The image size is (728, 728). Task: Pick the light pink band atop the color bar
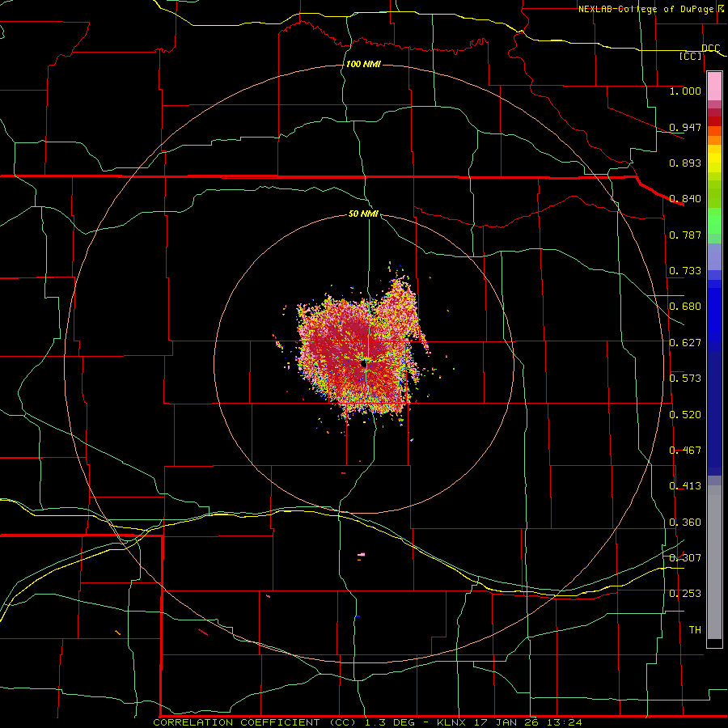714,87
